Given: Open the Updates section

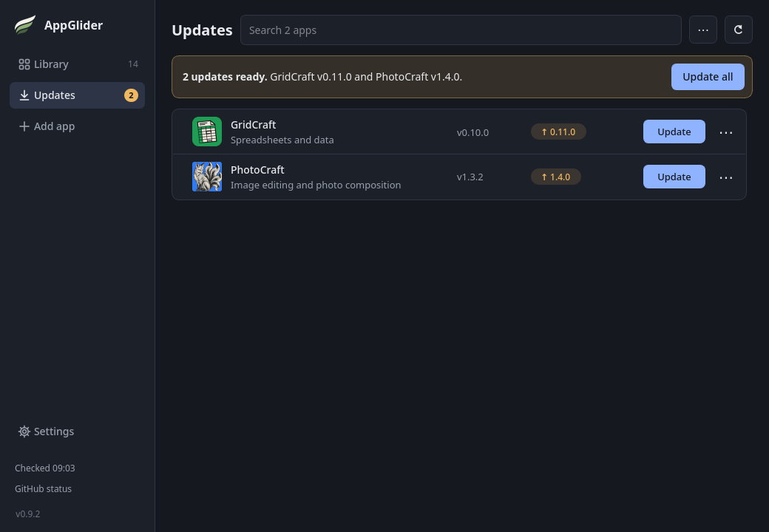Looking at the screenshot, I should [x=77, y=95].
